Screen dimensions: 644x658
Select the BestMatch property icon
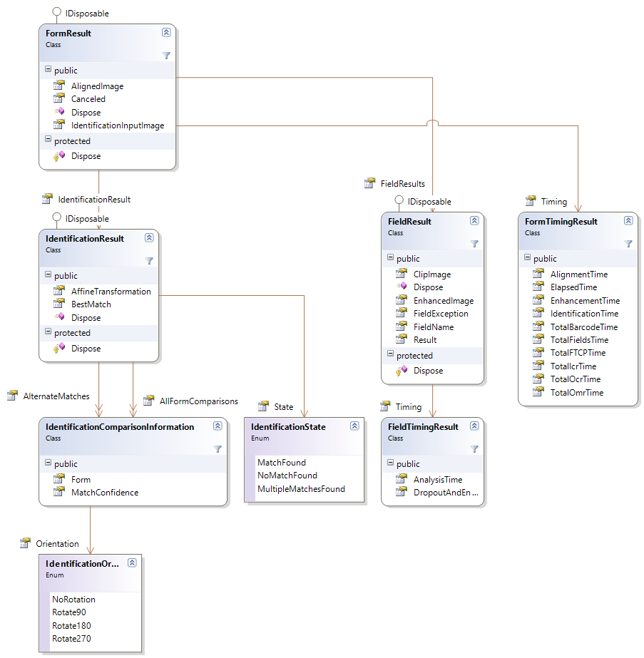click(59, 304)
